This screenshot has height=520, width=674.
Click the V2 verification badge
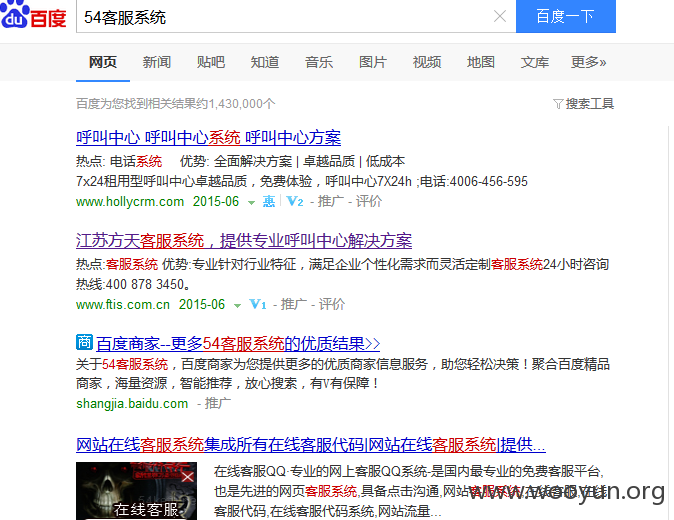coord(295,201)
